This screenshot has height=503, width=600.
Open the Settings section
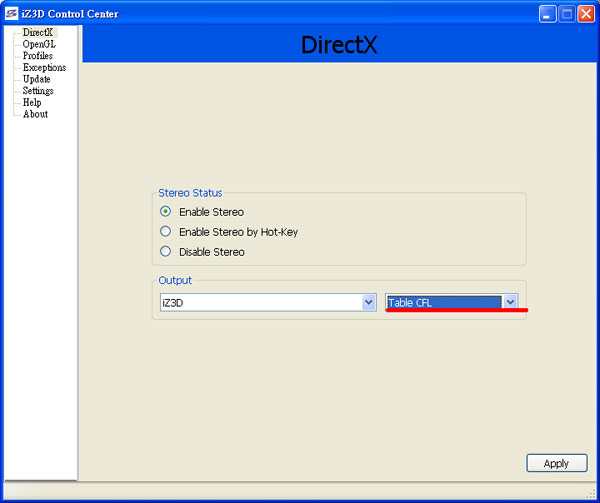pyautogui.click(x=38, y=91)
